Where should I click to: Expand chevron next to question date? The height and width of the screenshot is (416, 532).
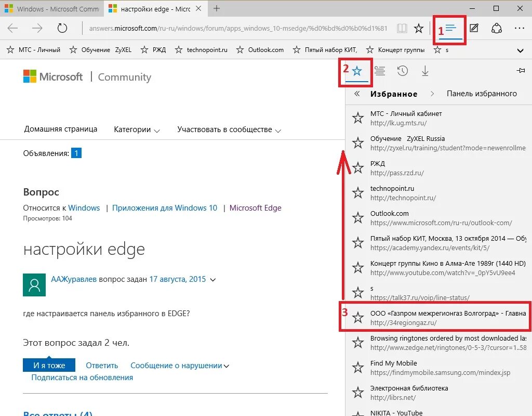tap(212, 280)
